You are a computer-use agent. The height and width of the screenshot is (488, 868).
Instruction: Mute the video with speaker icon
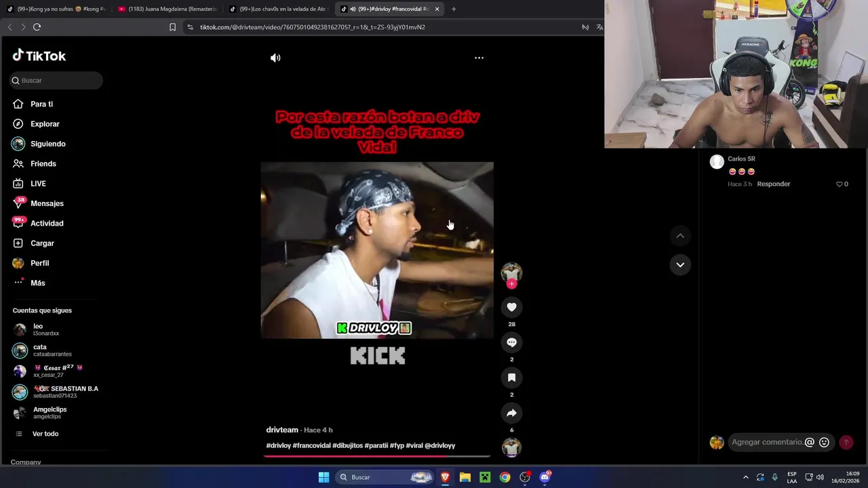click(x=275, y=58)
